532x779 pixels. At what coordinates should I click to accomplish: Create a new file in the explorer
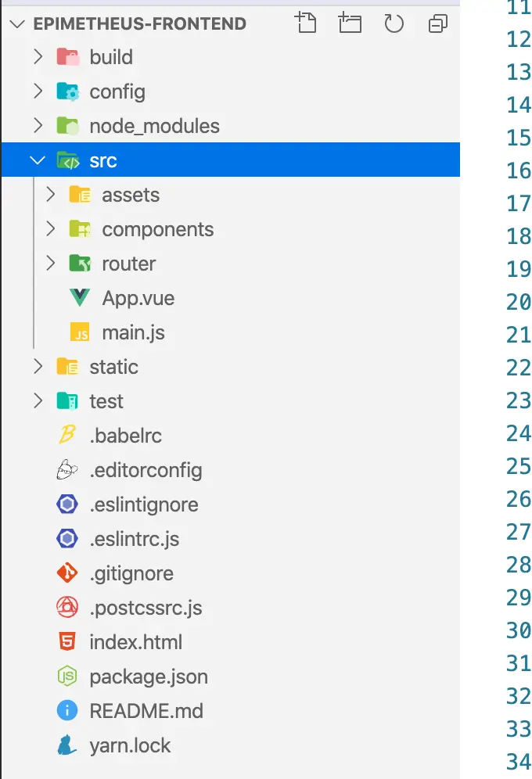coord(306,23)
